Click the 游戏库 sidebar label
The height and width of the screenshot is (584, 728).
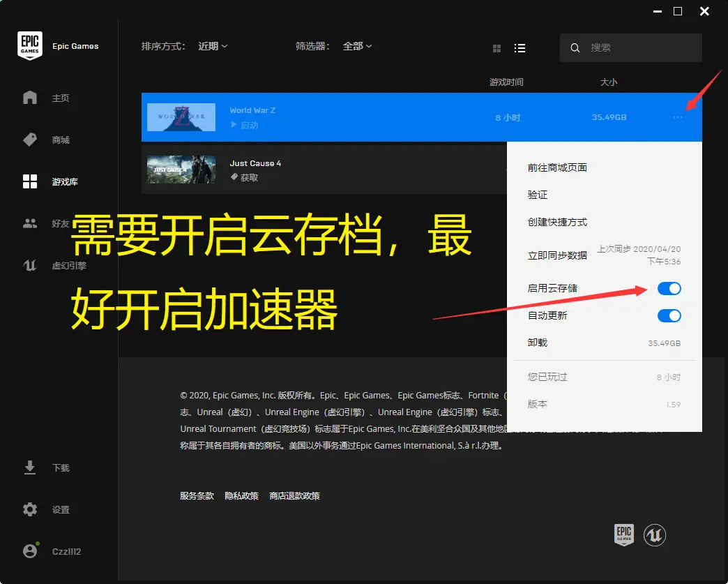tap(65, 181)
